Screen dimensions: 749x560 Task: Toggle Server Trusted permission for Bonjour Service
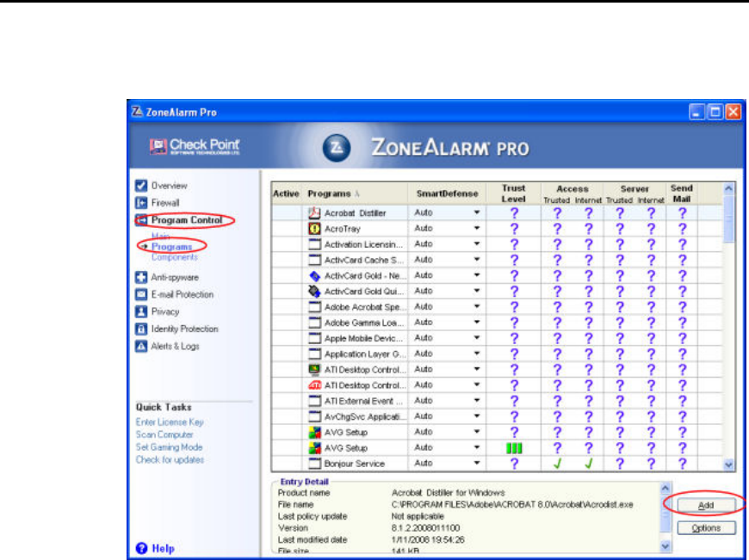pos(620,464)
